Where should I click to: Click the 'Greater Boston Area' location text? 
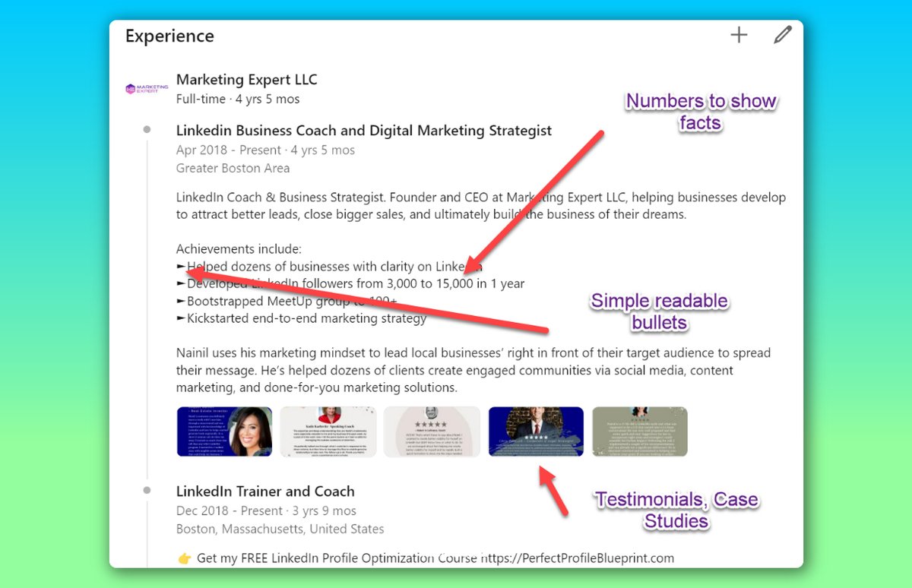click(x=233, y=168)
